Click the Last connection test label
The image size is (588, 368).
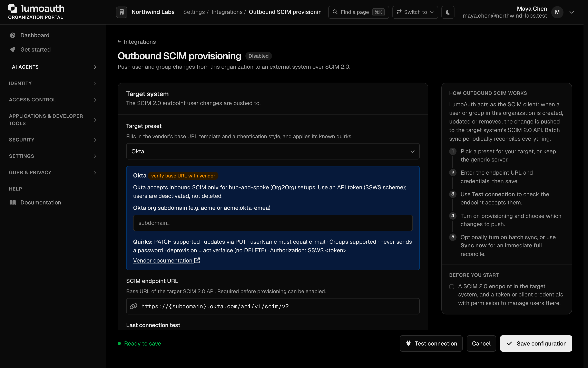(153, 325)
